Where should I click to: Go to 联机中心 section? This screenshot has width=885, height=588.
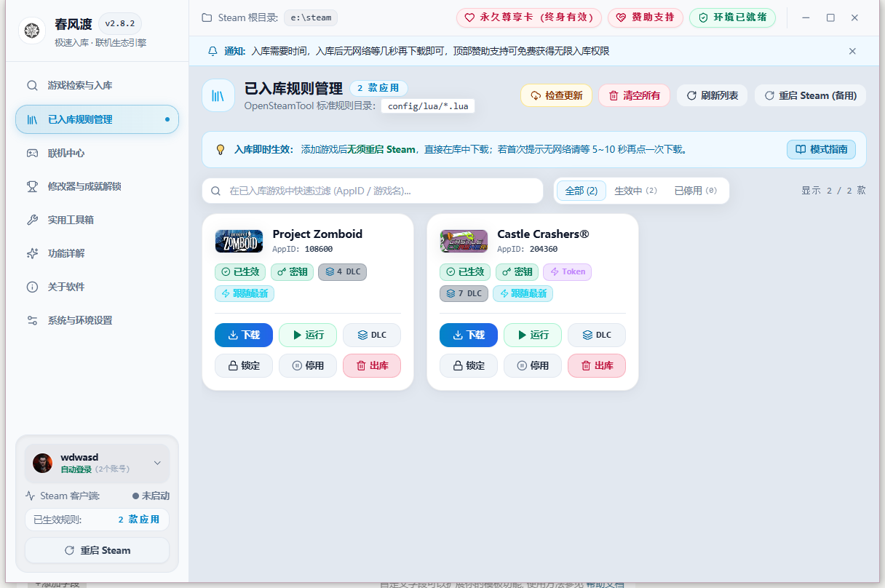[x=97, y=153]
